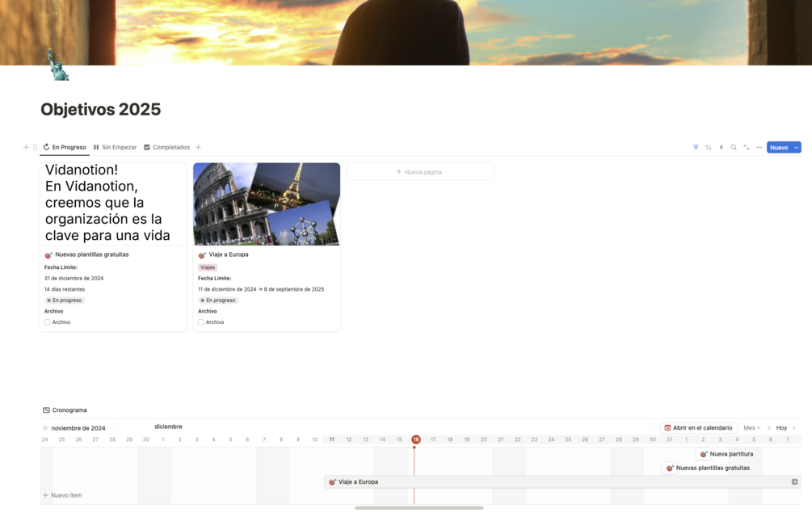Click target icon on Nueva partitura item

pyautogui.click(x=704, y=454)
